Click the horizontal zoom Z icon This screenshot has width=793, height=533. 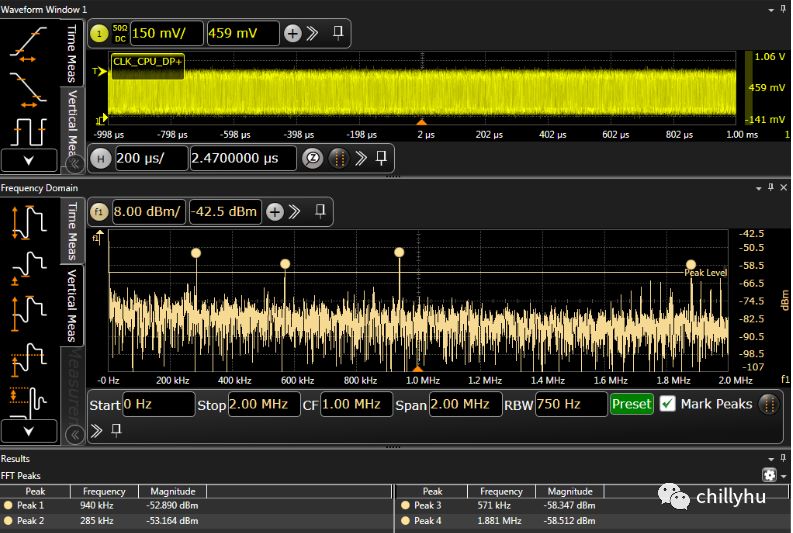pos(313,158)
